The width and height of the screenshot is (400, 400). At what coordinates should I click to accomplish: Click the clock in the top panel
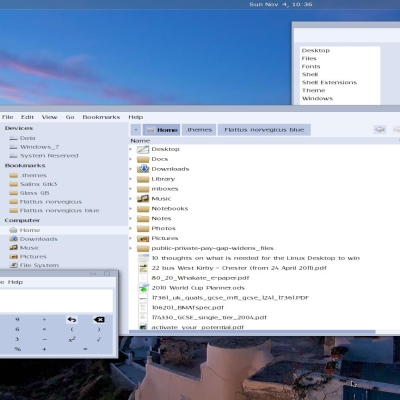[x=281, y=4]
